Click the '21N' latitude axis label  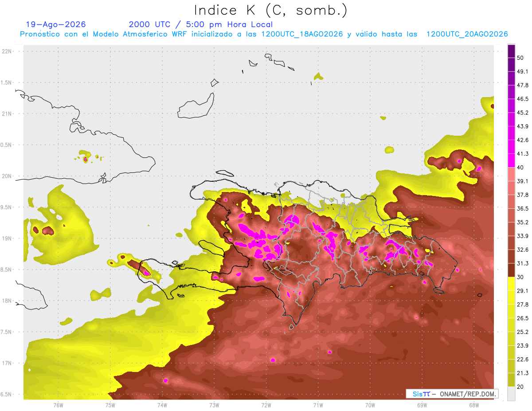click(7, 114)
